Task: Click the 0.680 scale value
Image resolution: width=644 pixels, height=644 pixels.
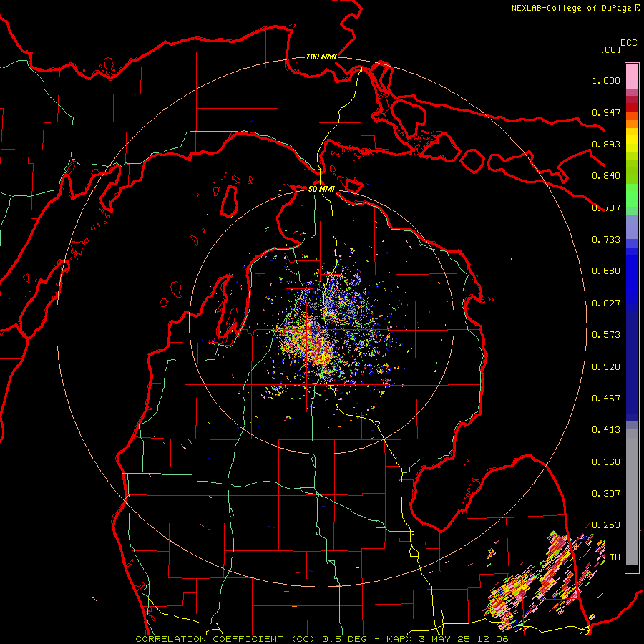Action: 606,271
